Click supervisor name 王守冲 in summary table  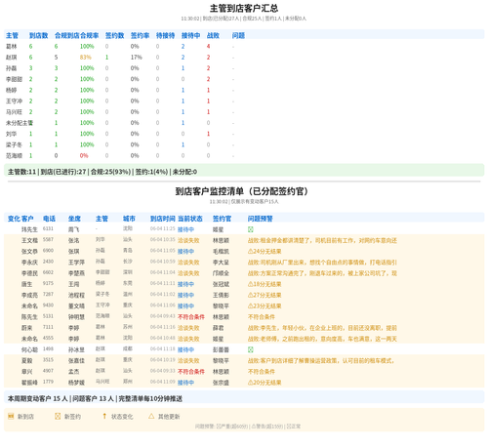(14, 101)
